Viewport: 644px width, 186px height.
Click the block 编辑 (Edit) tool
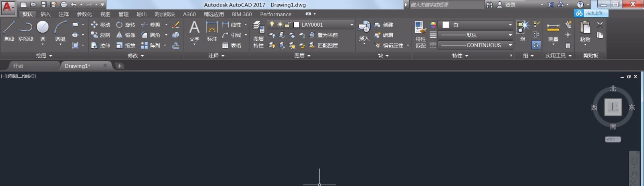[384, 35]
